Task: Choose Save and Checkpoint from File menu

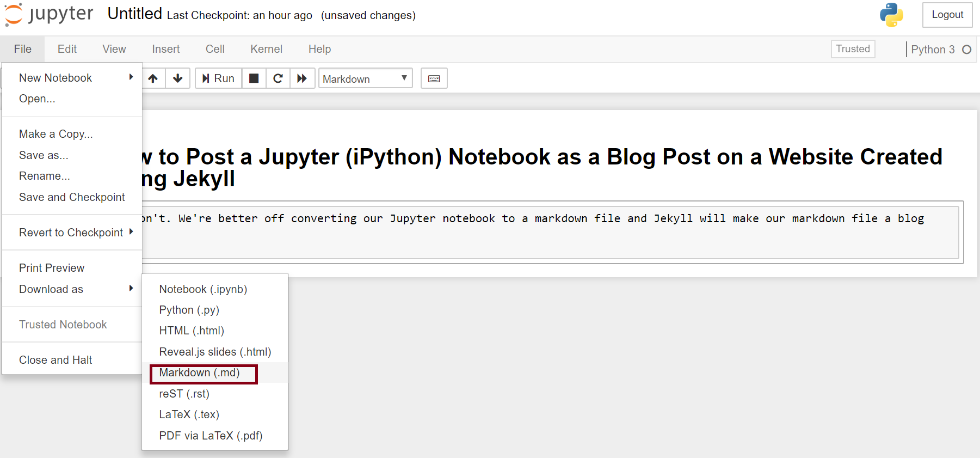Action: pos(72,197)
